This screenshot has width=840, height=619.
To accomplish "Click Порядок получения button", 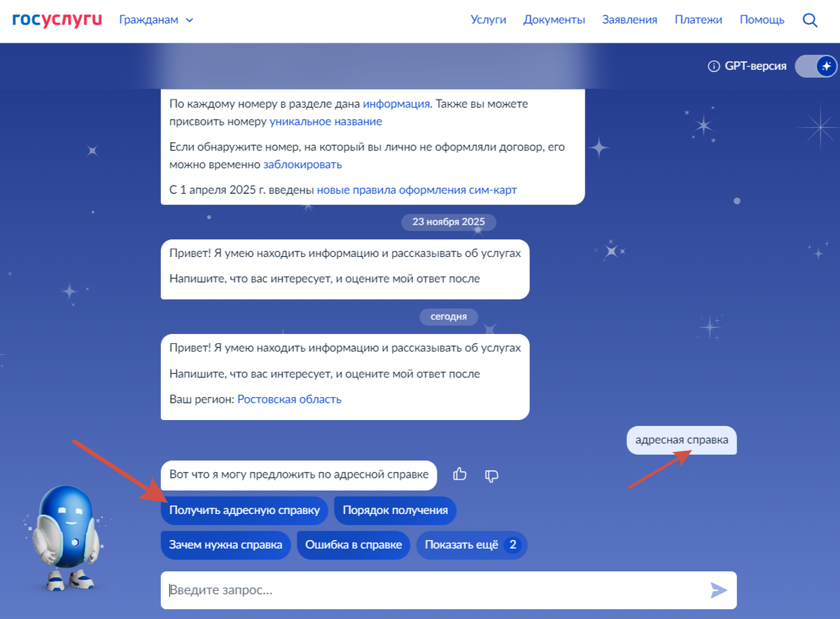I will [x=395, y=510].
